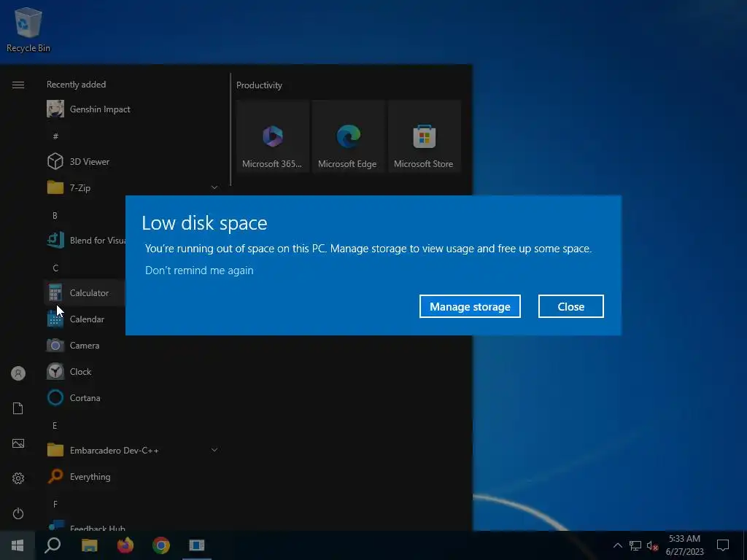Open the Recycle Bin desktop icon

click(28, 29)
